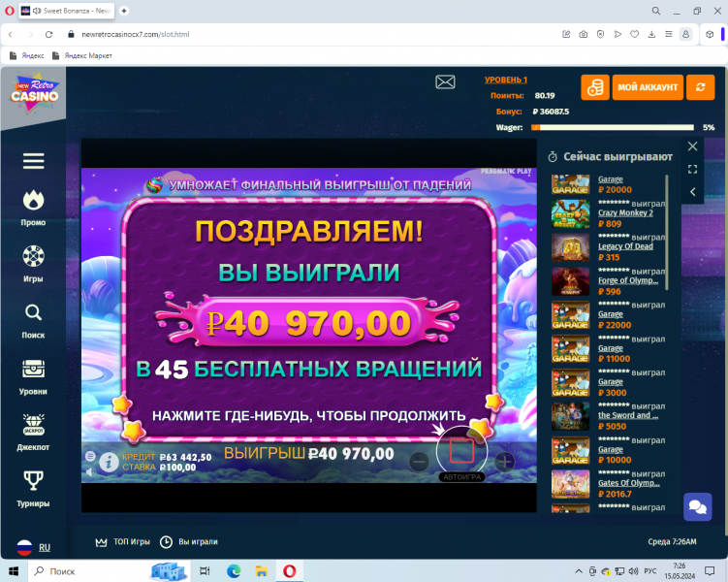This screenshot has height=582, width=728.
Task: Open the Вы играли tab
Action: point(188,541)
